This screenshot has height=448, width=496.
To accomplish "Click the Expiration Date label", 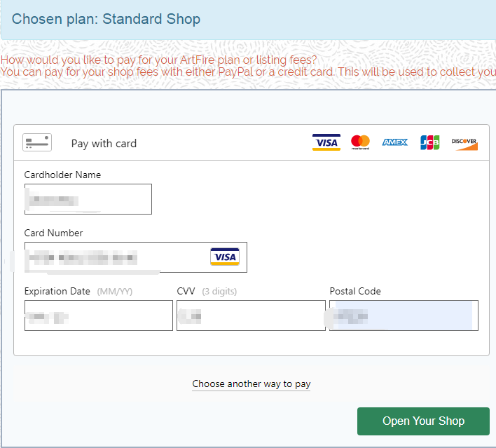I will click(57, 291).
